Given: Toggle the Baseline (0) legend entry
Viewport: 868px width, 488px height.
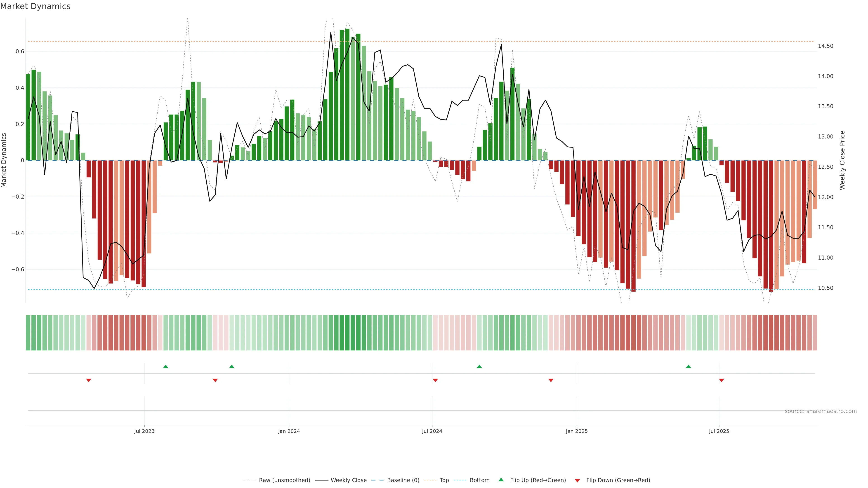Looking at the screenshot, I should point(403,480).
